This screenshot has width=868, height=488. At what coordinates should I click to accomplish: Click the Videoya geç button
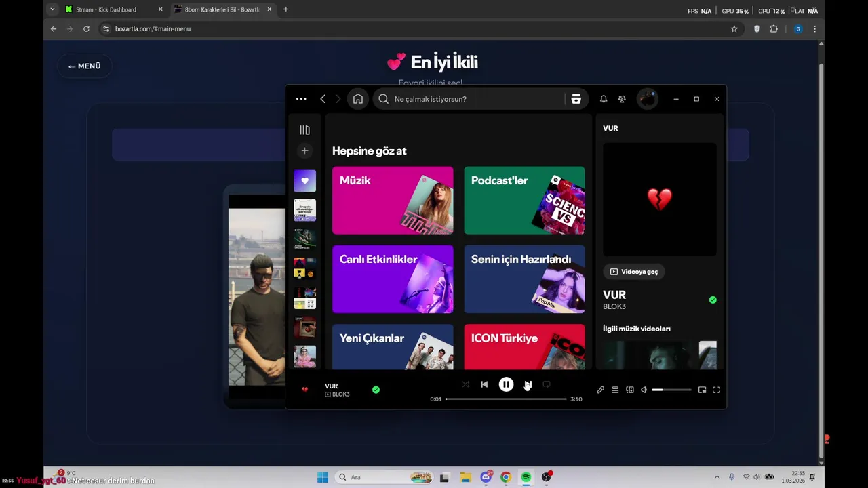(634, 272)
